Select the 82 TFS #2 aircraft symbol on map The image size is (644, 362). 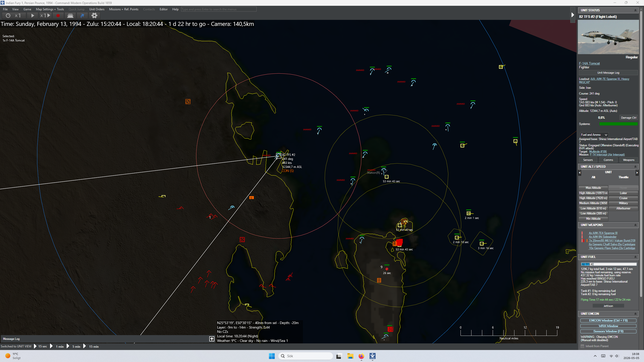[278, 156]
